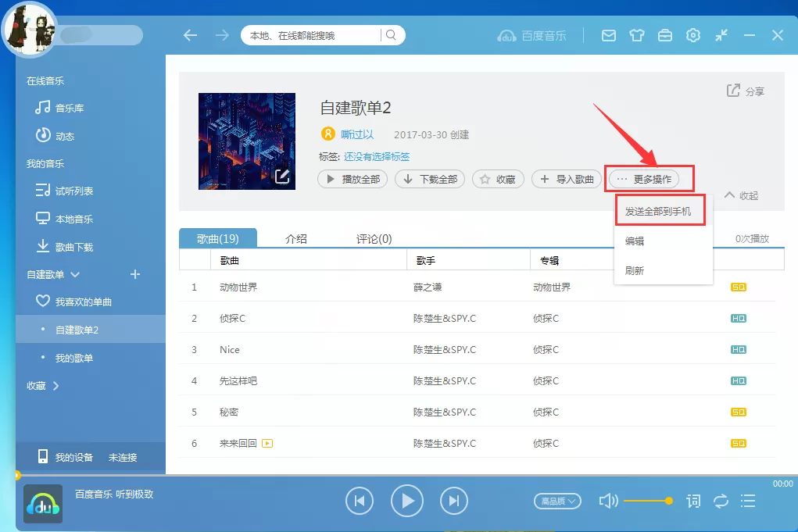Click the HQ badge on 侦探C row
This screenshot has height=532, width=798.
tap(738, 319)
